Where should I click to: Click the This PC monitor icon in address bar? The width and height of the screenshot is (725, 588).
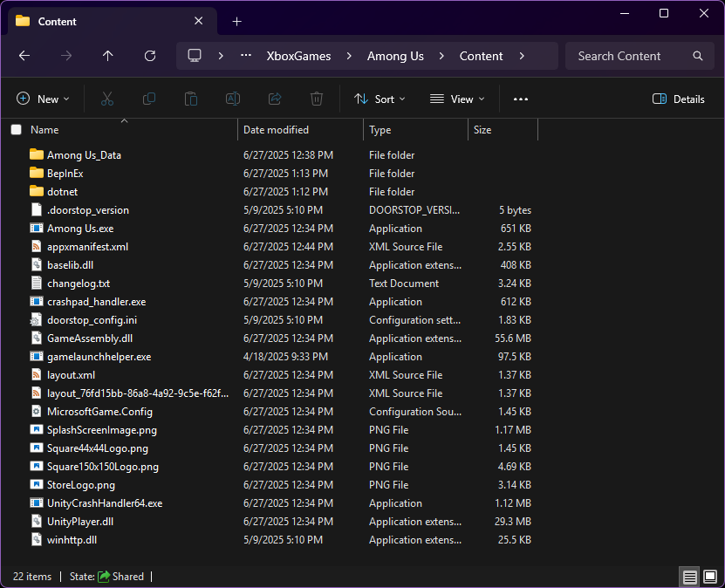coord(195,56)
